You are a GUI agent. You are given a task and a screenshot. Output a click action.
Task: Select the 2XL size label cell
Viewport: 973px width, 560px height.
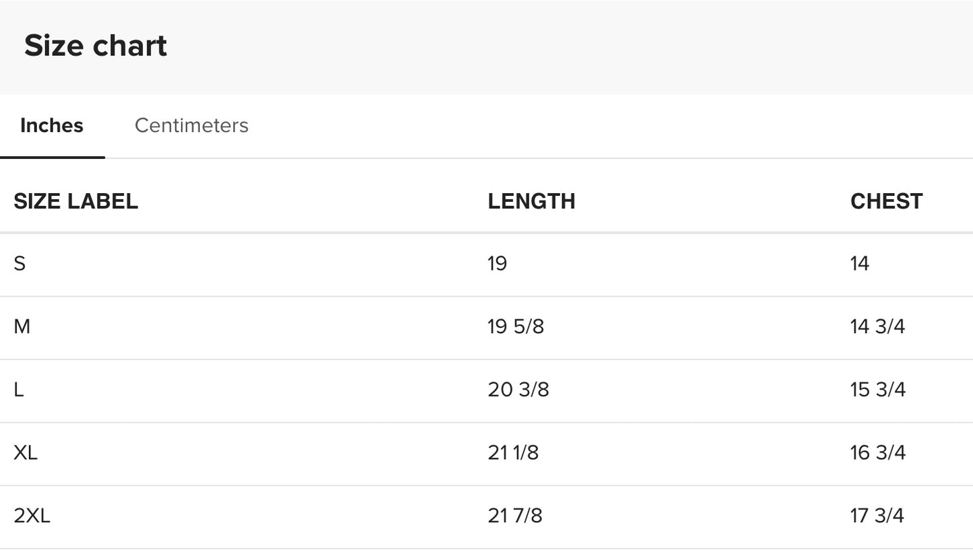coord(32,516)
